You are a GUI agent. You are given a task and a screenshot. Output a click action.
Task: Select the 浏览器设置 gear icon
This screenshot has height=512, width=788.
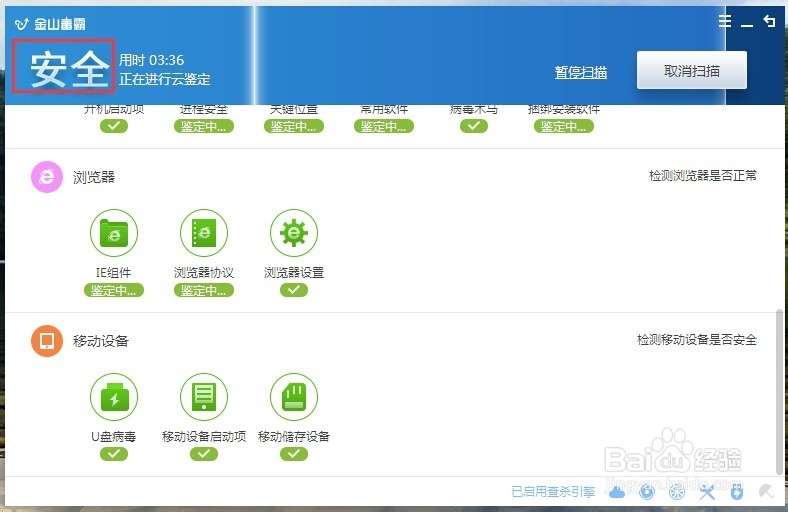click(293, 233)
